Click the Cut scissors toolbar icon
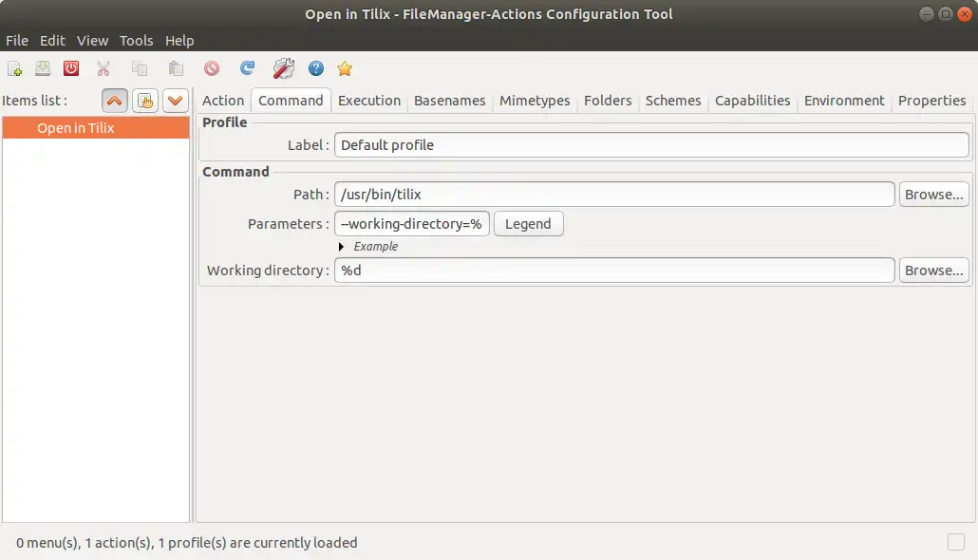978x560 pixels. [x=103, y=68]
